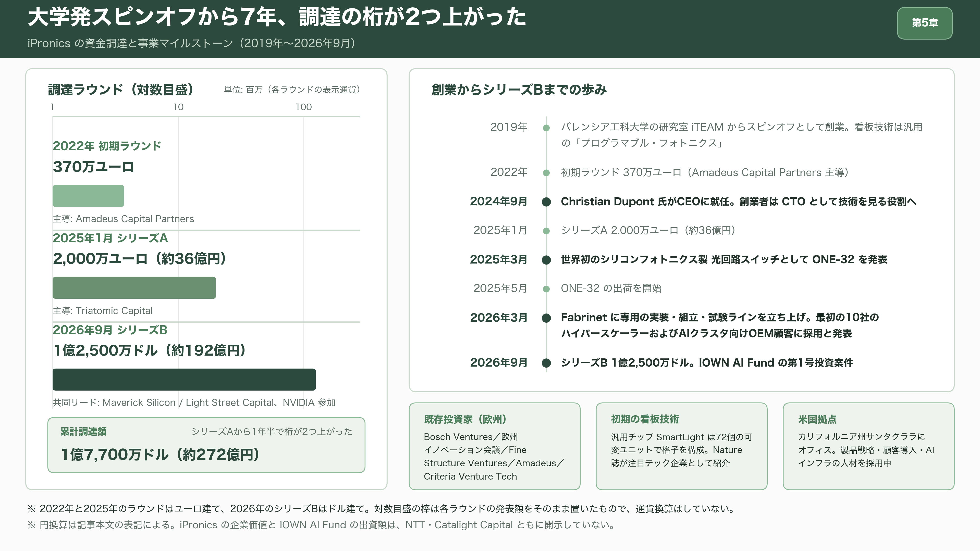Screen dimensions: 980x551
Task: Click the 2022年 初期ラウンド label
Action: pos(107,146)
